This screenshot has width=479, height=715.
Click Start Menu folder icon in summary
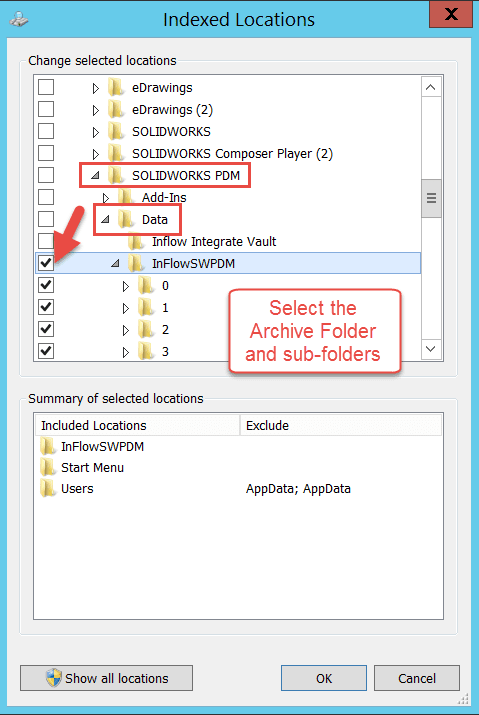[47, 467]
